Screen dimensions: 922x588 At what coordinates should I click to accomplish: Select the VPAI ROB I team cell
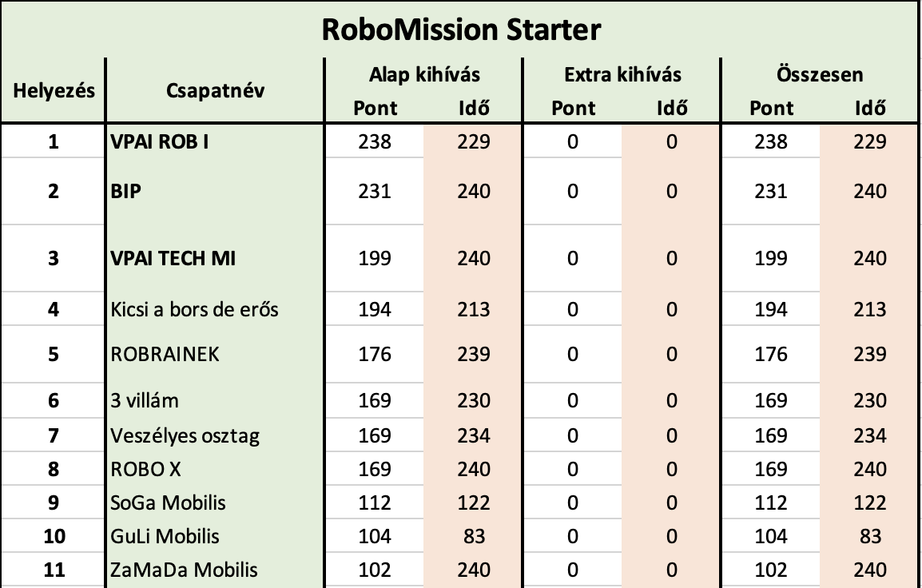(x=215, y=141)
